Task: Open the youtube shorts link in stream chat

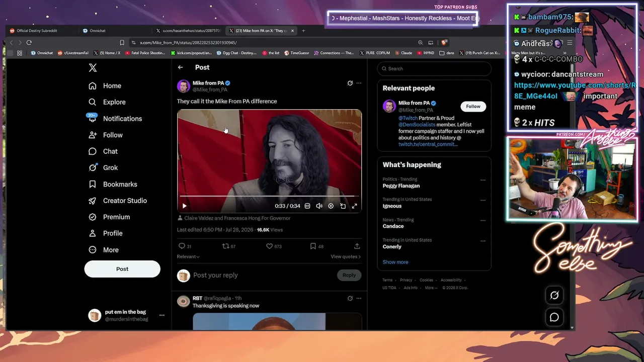Action: coord(575,90)
